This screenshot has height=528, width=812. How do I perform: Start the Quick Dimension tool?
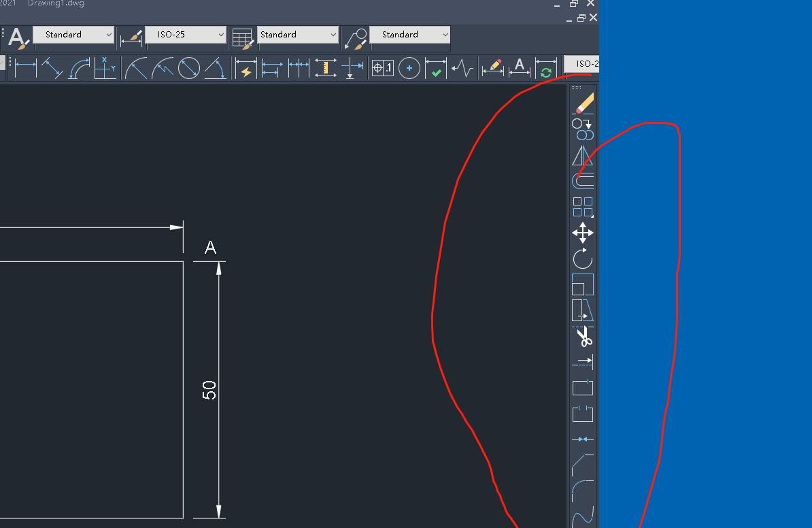(x=246, y=68)
